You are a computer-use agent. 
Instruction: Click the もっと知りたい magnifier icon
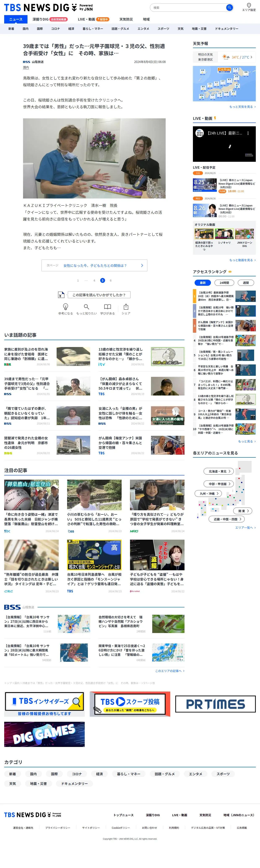click(x=87, y=307)
